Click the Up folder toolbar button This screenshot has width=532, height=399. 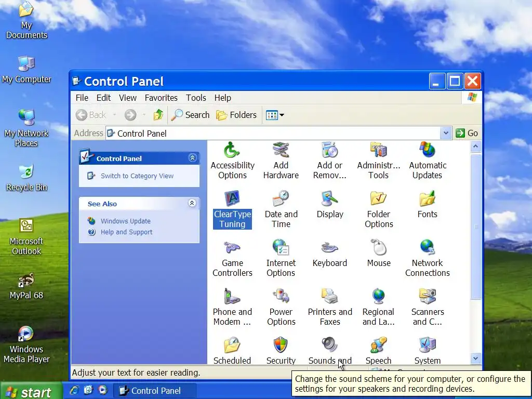click(x=158, y=115)
